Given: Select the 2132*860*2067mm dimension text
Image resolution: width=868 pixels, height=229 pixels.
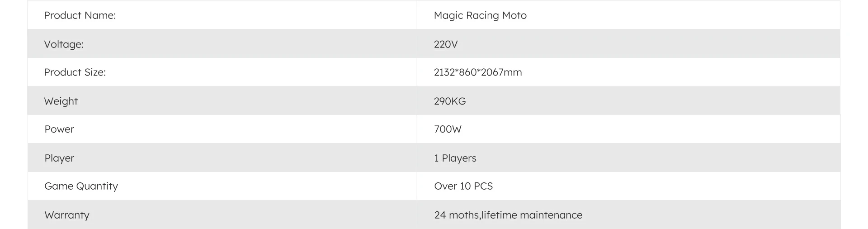Looking at the screenshot, I should click(x=478, y=72).
